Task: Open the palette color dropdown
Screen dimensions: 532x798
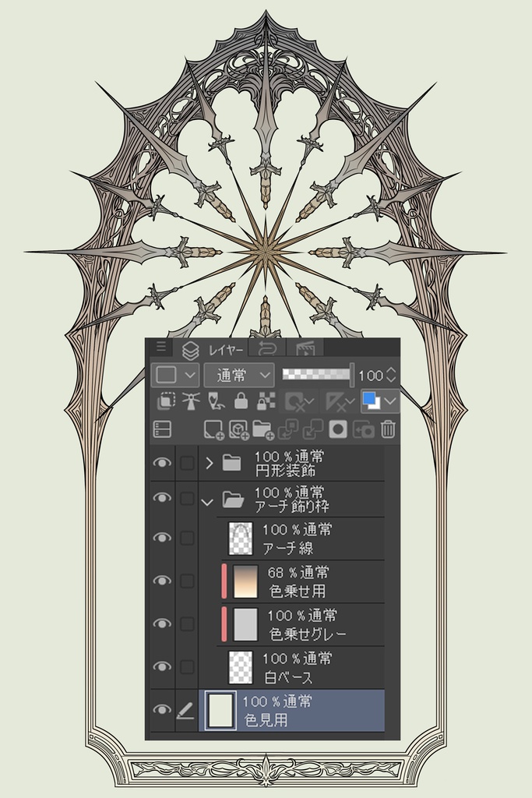Action: coord(175,376)
